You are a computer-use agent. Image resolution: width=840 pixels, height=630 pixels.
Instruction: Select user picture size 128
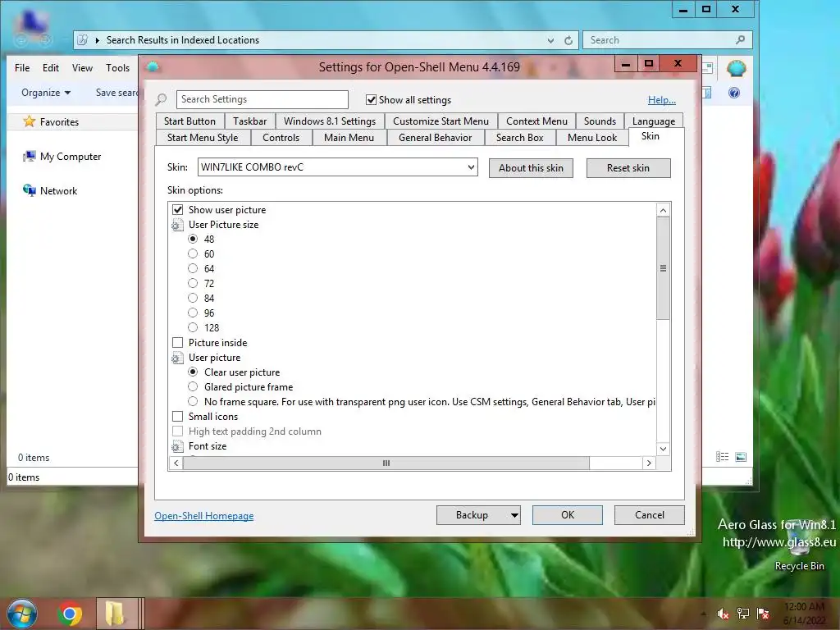193,328
